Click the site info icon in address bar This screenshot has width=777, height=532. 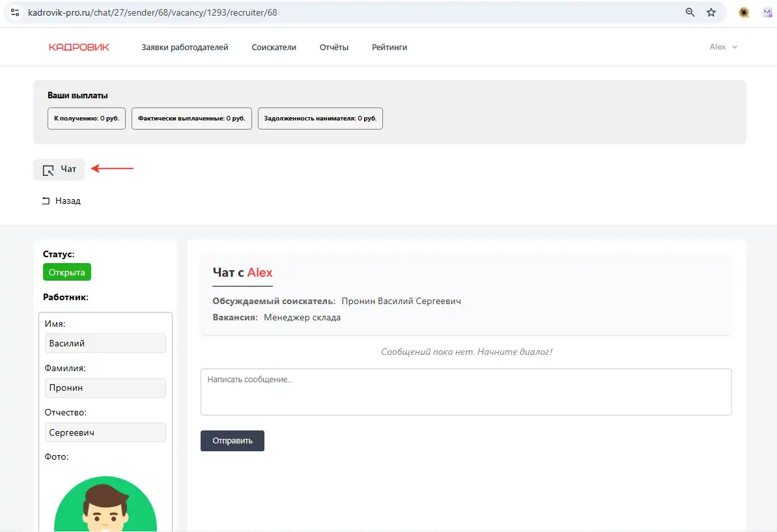[15, 12]
